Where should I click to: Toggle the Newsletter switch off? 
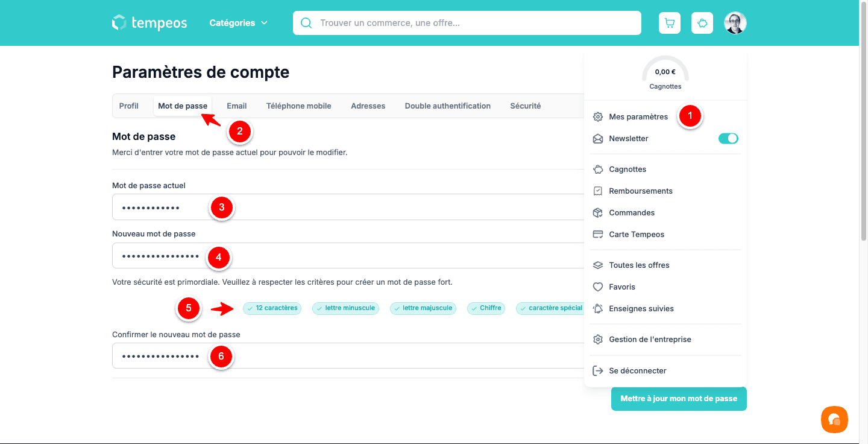pos(728,138)
